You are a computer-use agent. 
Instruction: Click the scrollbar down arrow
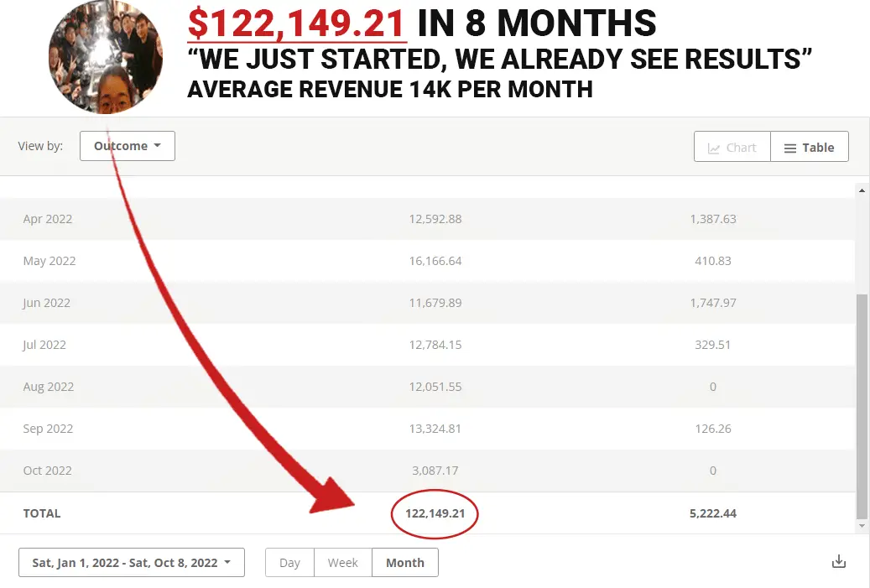click(x=862, y=526)
